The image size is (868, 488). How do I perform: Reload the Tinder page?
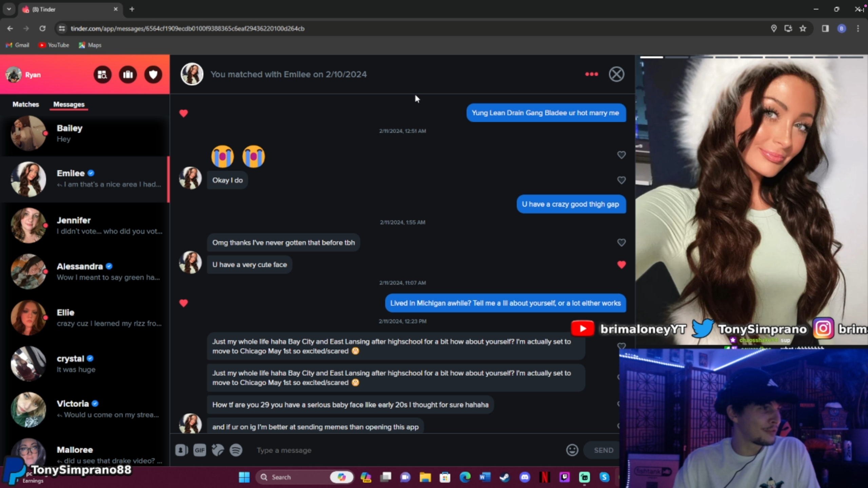[x=42, y=28]
